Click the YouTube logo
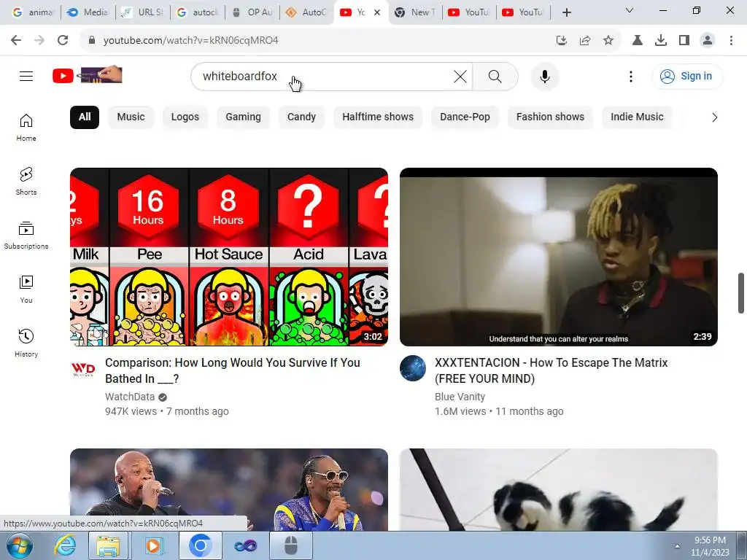Image resolution: width=747 pixels, height=560 pixels. coord(88,75)
